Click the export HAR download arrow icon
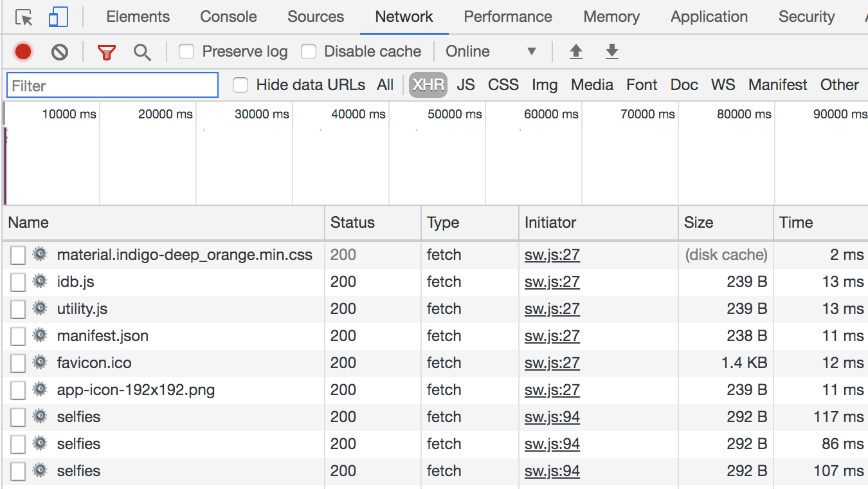This screenshot has height=489, width=868. pyautogui.click(x=612, y=51)
